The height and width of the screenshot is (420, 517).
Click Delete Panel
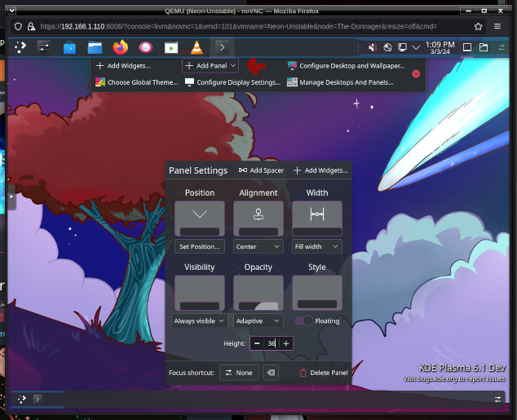coord(324,373)
